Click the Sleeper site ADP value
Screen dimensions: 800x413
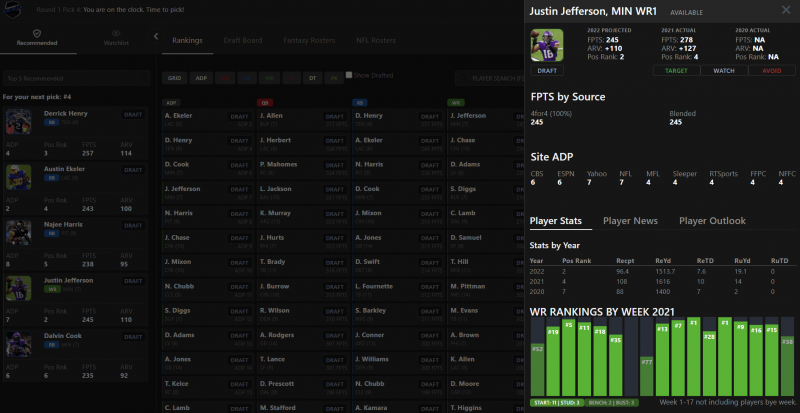674,182
